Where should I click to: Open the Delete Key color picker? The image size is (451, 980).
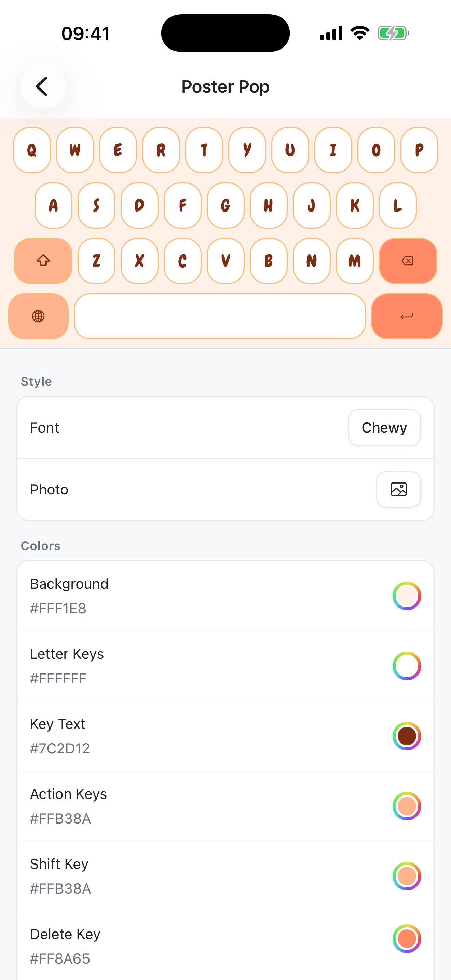(x=407, y=938)
